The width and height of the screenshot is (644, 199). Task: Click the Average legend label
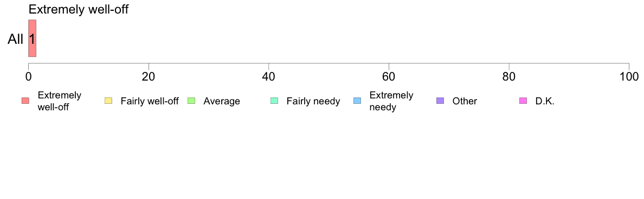pyautogui.click(x=222, y=101)
